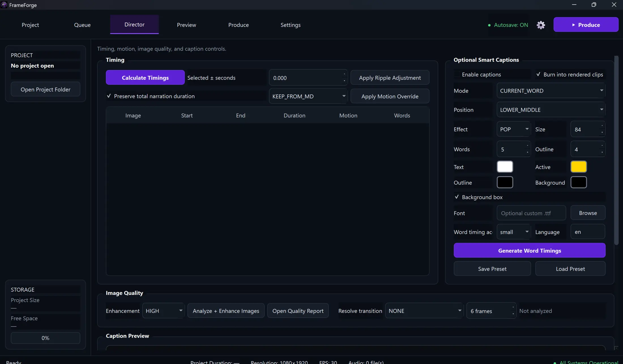Open the caption Position dropdown
This screenshot has width=623, height=364.
pos(551,110)
